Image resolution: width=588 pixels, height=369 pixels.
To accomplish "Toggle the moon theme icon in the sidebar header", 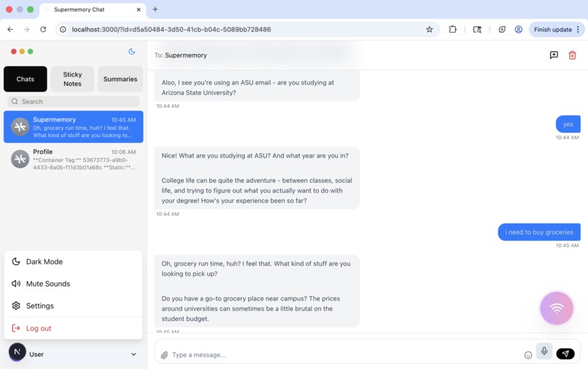I will coord(131,51).
